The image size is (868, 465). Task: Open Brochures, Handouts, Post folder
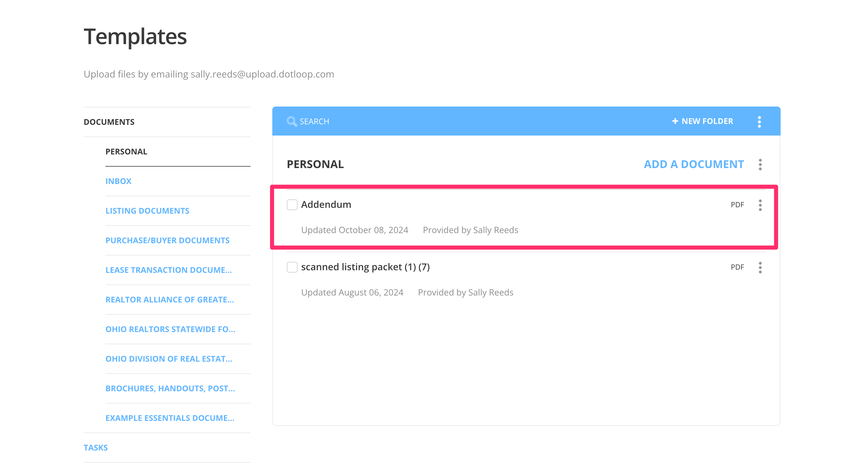tap(170, 388)
